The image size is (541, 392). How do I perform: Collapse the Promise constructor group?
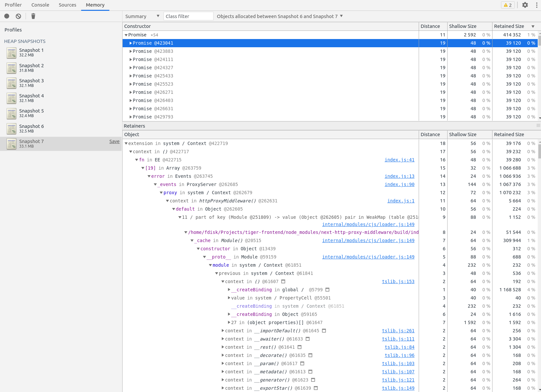(x=126, y=35)
